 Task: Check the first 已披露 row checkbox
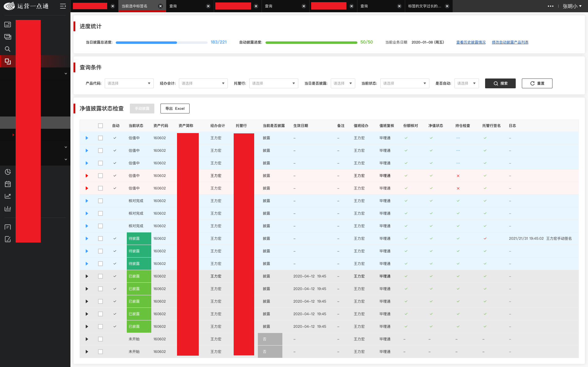pos(100,276)
